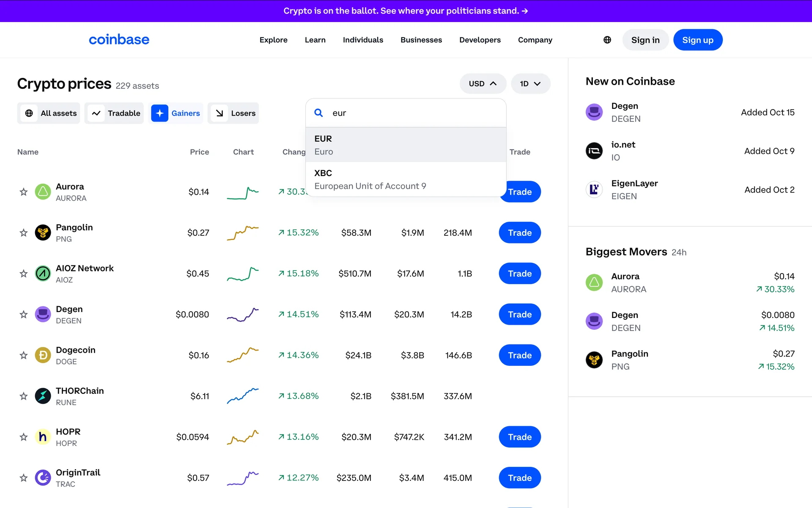Toggle the Gainers filter
The image size is (812, 508).
coord(177,113)
